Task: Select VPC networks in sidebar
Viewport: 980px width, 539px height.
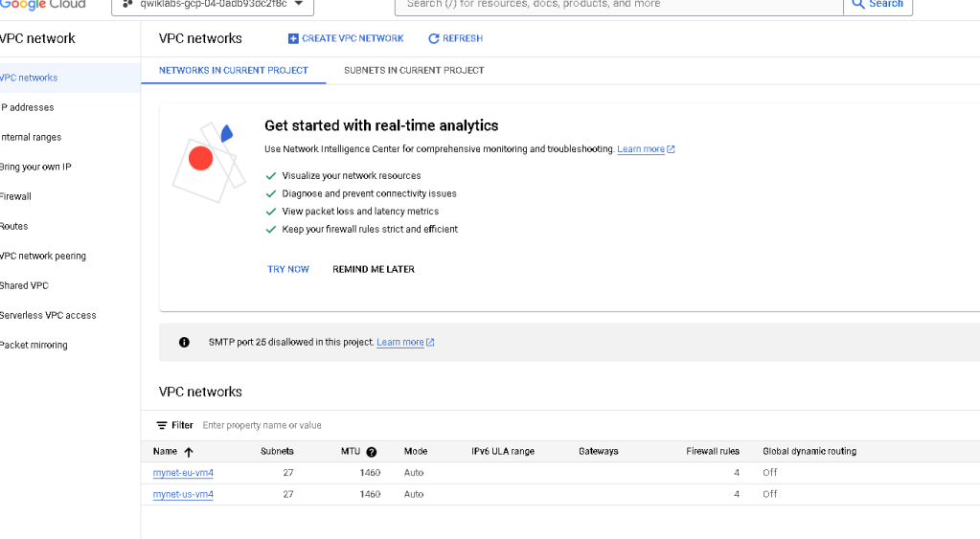Action: click(x=70, y=79)
